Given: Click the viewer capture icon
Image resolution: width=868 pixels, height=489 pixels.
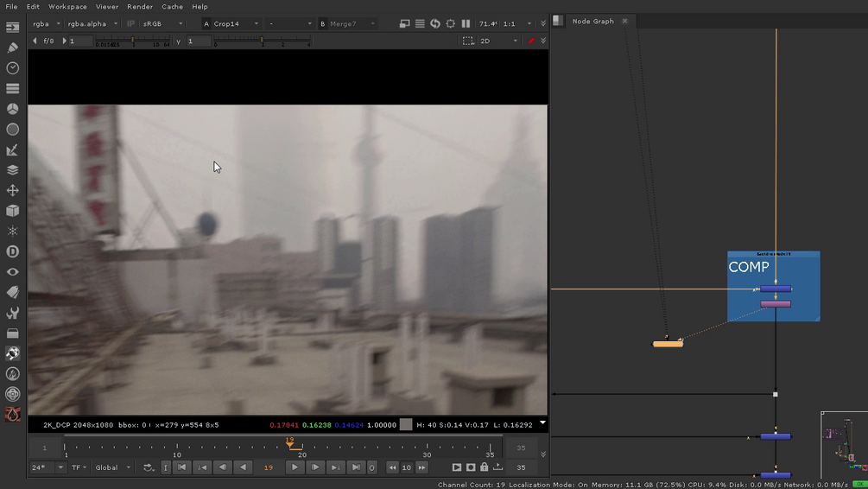Looking at the screenshot, I should [471, 467].
